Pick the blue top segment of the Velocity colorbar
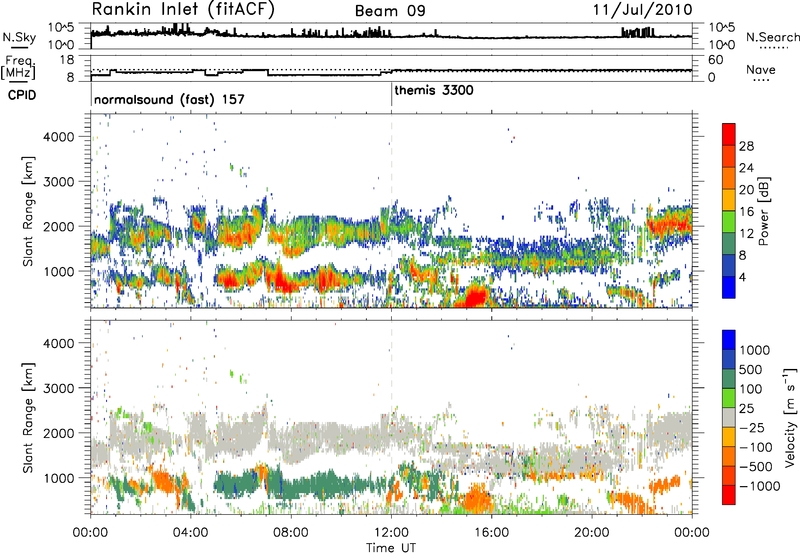The height and width of the screenshot is (554, 800). 729,340
